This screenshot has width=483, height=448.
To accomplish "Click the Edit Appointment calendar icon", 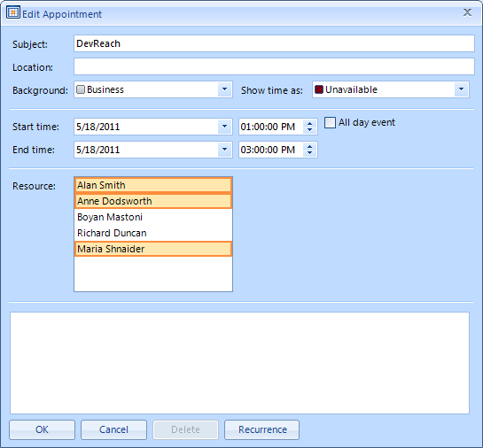I will coord(13,12).
